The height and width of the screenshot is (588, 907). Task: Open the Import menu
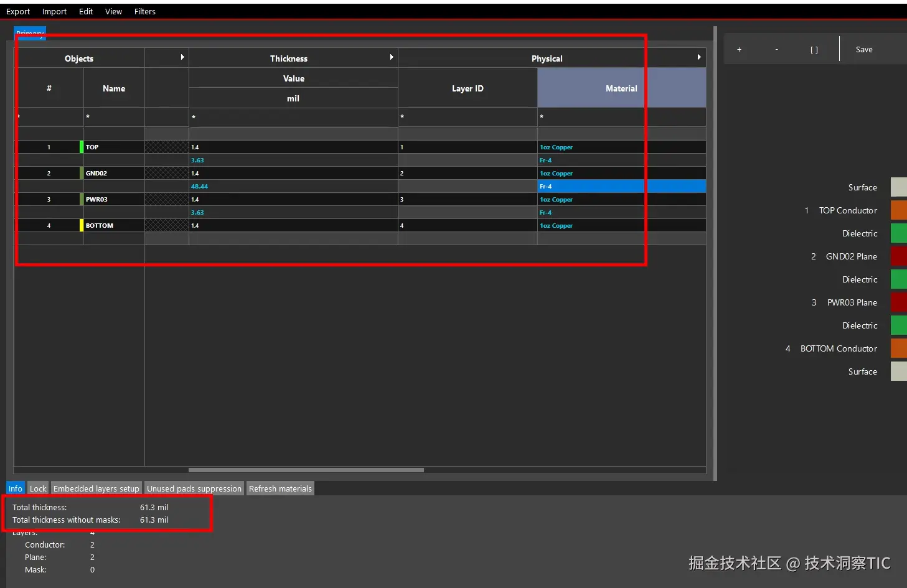[x=54, y=11]
